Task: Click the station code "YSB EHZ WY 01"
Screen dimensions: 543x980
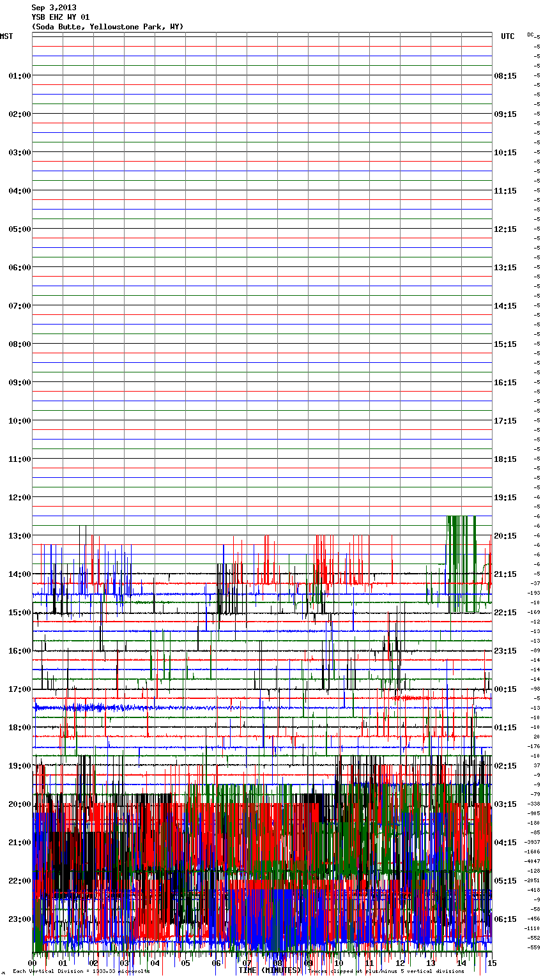Action: [61, 17]
